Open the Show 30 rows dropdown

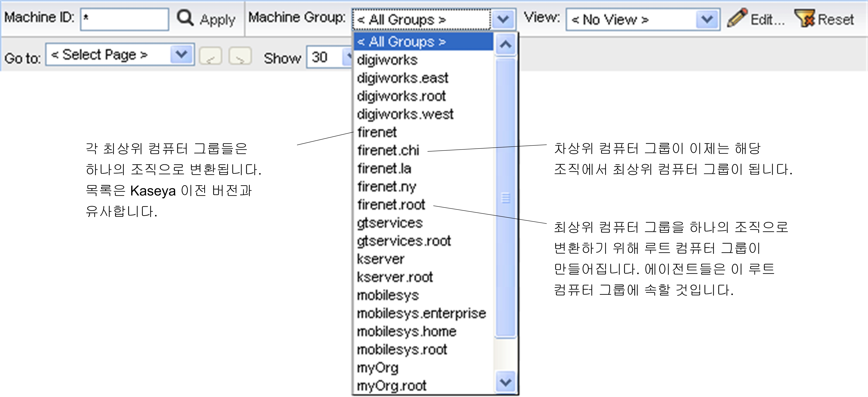point(330,57)
